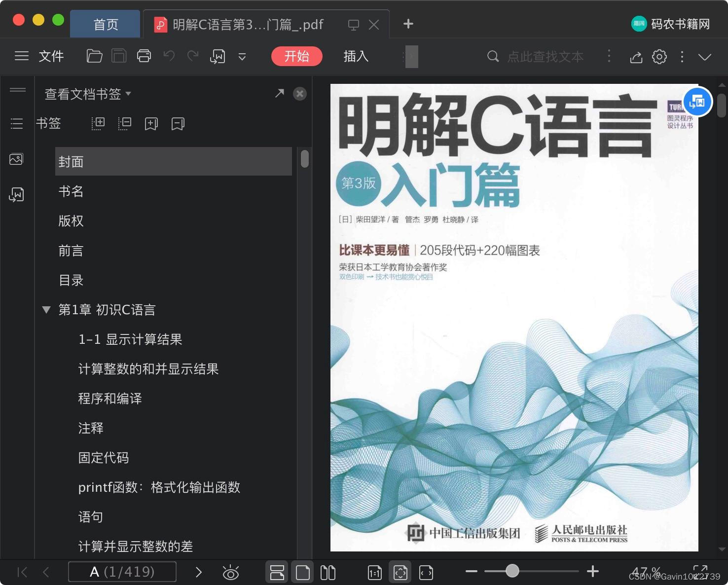The height and width of the screenshot is (585, 728).
Task: Detach the bookmark panel with the arrow icon
Action: click(x=280, y=93)
